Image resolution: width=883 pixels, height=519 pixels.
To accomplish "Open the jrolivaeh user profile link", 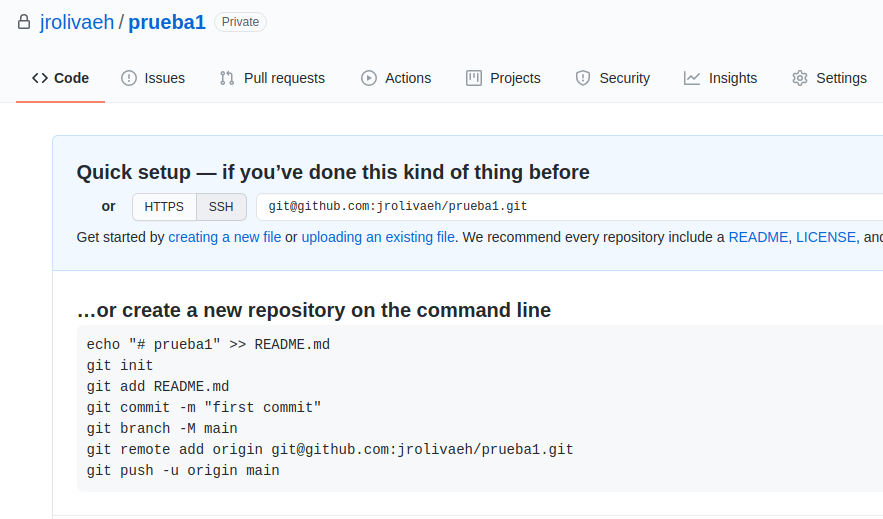I will coord(77,22).
